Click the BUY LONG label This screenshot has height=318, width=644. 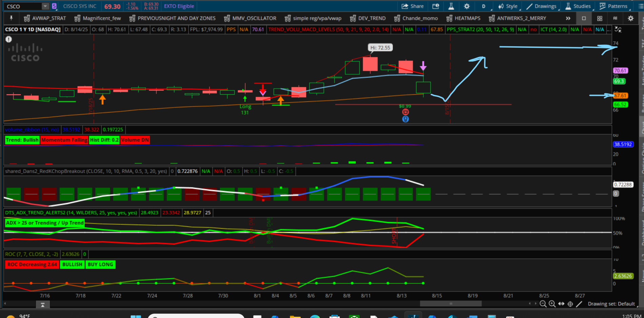[x=100, y=264]
